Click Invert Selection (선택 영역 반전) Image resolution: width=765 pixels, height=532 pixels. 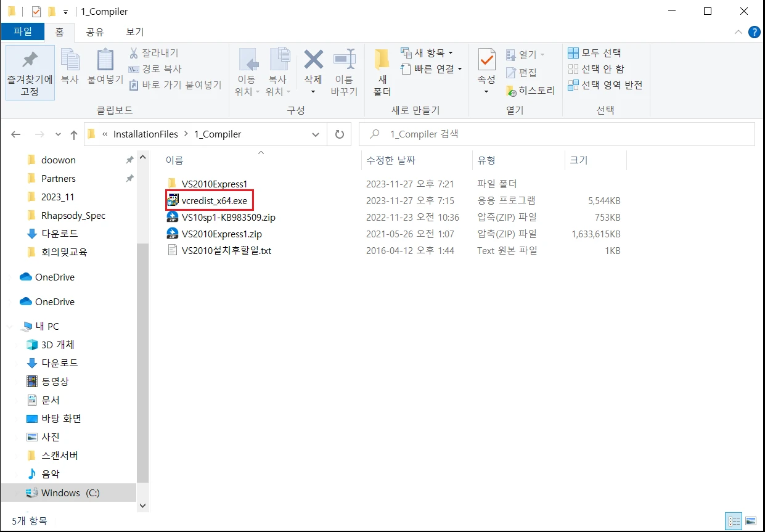(x=605, y=85)
